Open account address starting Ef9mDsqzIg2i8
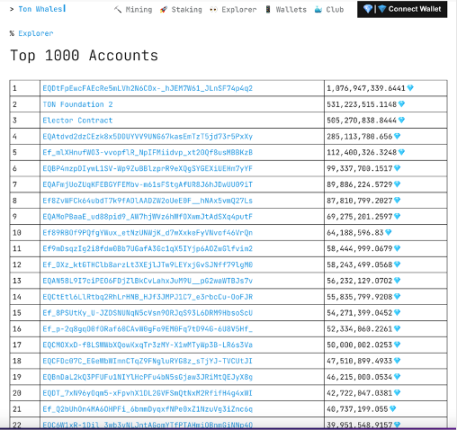457x430 pixels. [x=147, y=248]
